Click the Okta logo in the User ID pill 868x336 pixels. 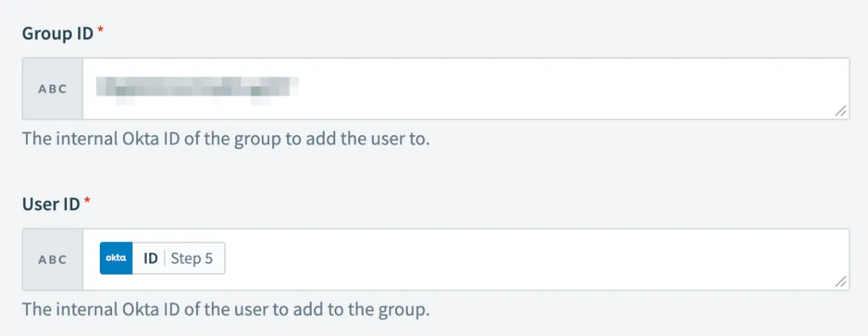(x=116, y=259)
